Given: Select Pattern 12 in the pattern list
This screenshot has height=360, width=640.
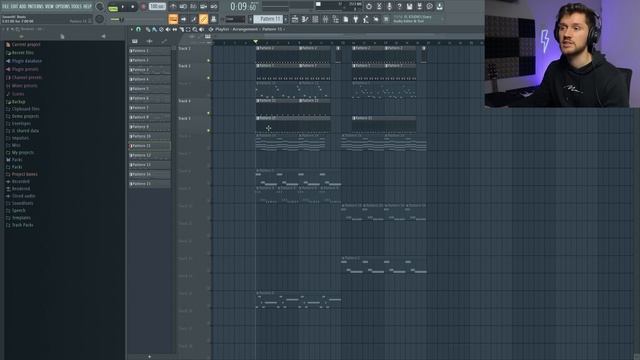Looking at the screenshot, I should 149,156.
